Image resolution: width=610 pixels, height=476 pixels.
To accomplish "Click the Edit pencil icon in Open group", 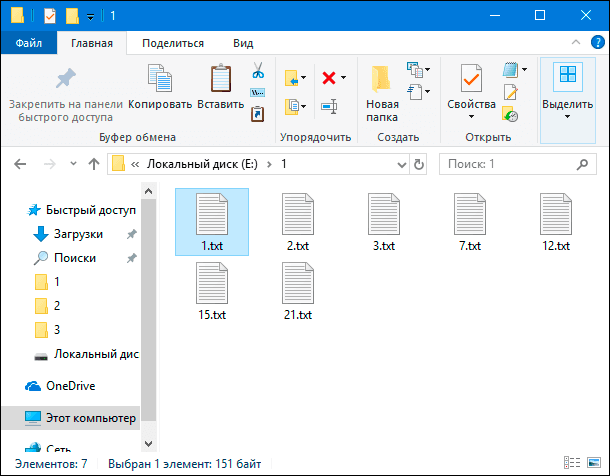I will (x=510, y=93).
